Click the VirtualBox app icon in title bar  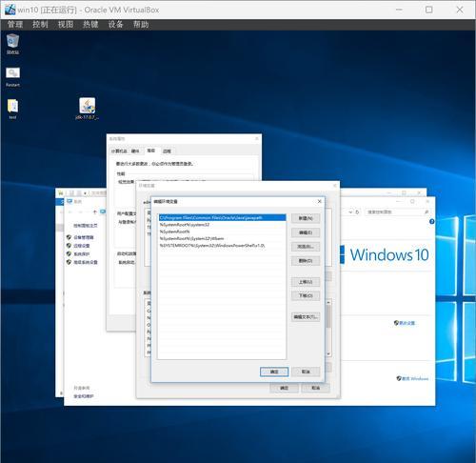point(10,10)
